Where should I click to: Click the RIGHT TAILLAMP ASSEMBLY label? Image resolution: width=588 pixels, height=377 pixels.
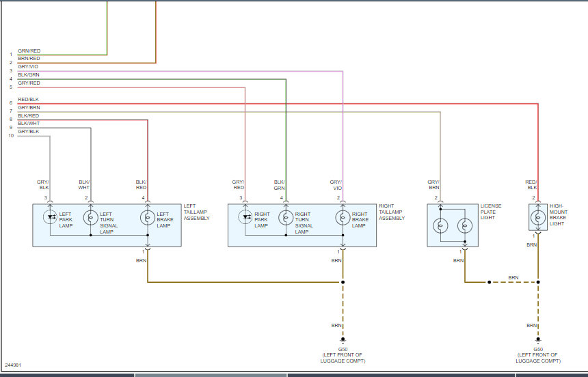pos(392,212)
